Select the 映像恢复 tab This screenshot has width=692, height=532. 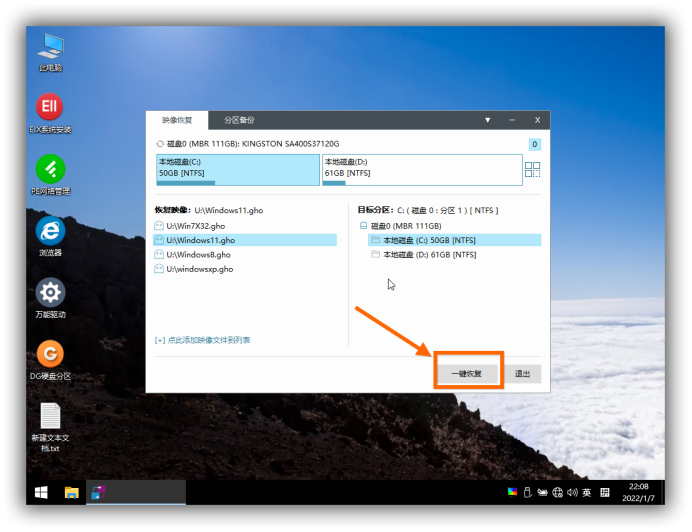tap(177, 120)
